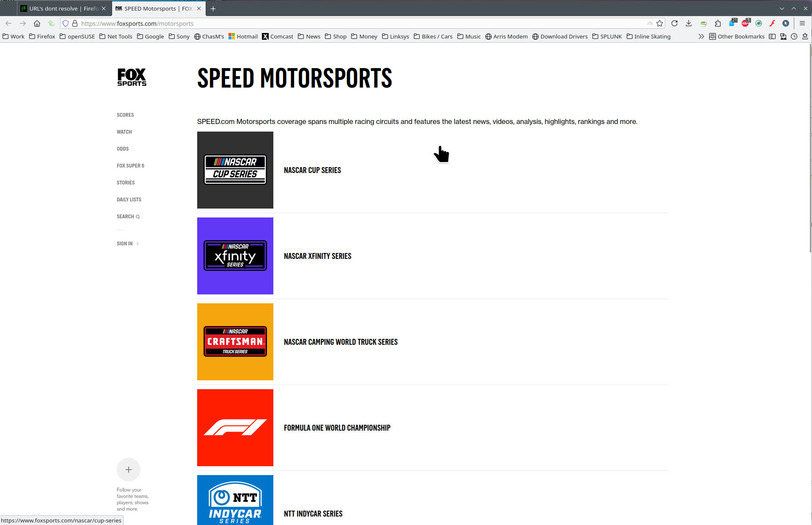The height and width of the screenshot is (525, 812).
Task: Close the SPEED Motorsports tab
Action: point(199,8)
